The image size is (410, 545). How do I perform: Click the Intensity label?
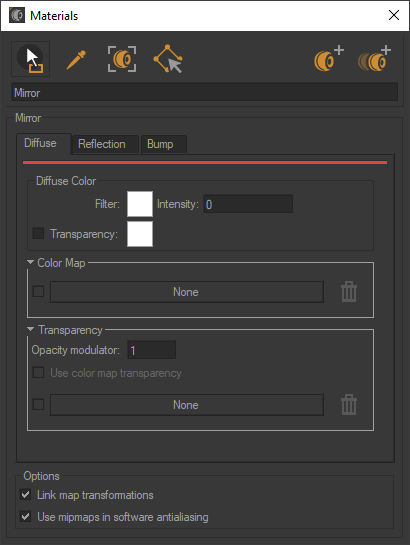[178, 204]
